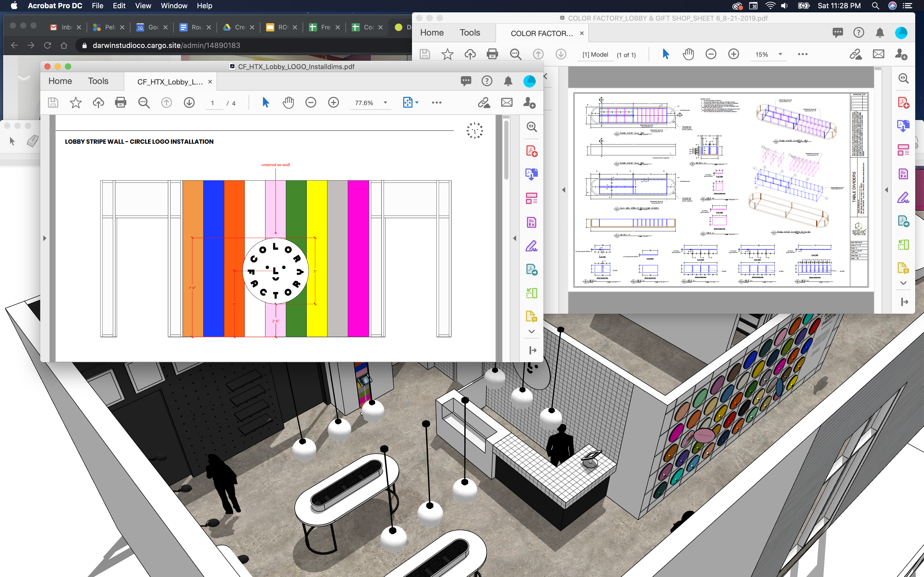
Task: Click the Fill & Sign pen in the Installdims sidebar
Action: click(x=531, y=246)
